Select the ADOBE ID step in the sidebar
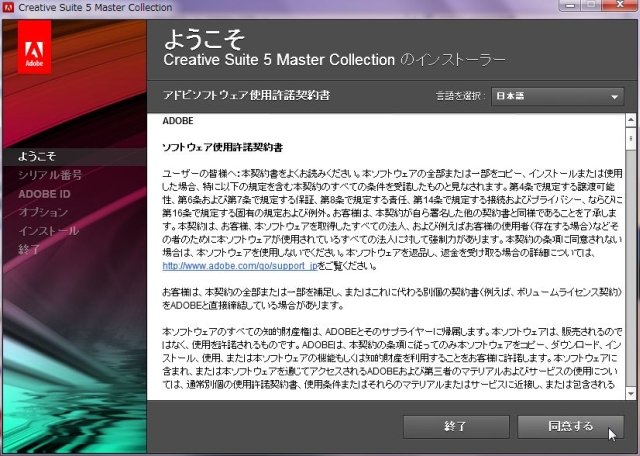Image resolution: width=640 pixels, height=456 pixels. pos(44,194)
